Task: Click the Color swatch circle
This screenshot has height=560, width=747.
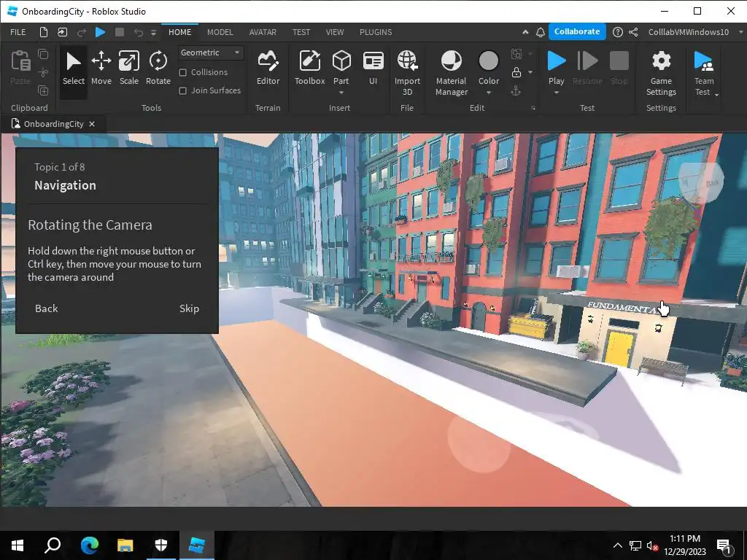Action: (x=488, y=61)
